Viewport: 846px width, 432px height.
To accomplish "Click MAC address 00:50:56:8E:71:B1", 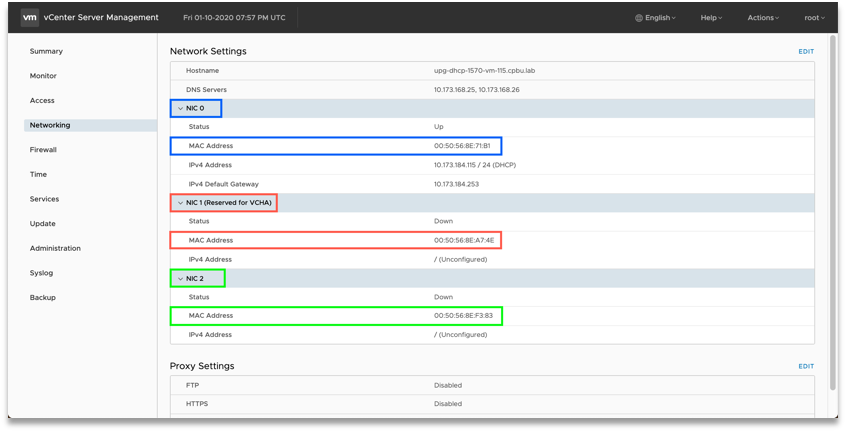I will click(x=462, y=146).
